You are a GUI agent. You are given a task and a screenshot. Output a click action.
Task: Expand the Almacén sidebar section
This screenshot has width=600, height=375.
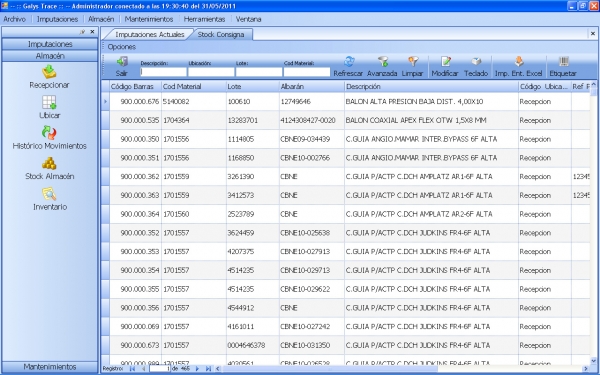(x=50, y=56)
